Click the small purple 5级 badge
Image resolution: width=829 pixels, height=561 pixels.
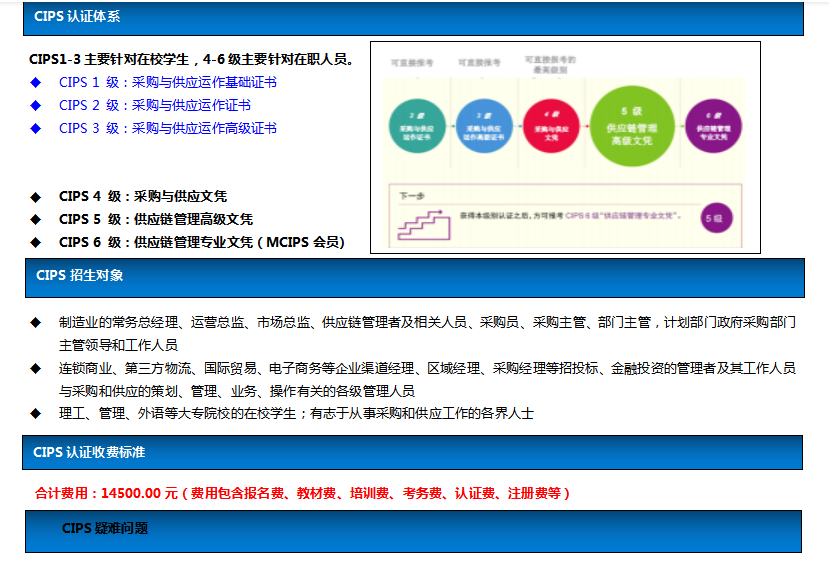coord(716,218)
